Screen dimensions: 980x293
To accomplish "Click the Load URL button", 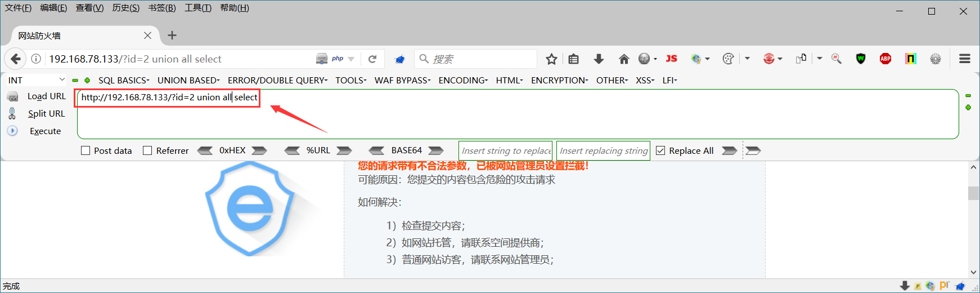I will click(47, 96).
